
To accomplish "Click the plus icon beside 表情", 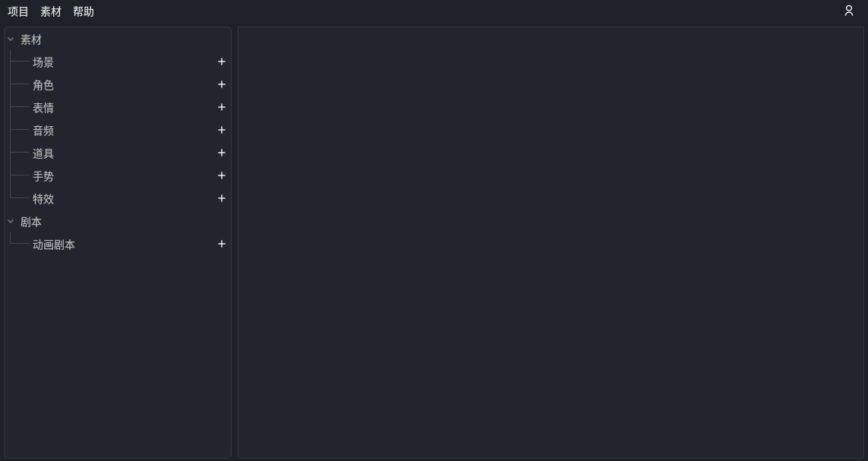I will (x=221, y=107).
